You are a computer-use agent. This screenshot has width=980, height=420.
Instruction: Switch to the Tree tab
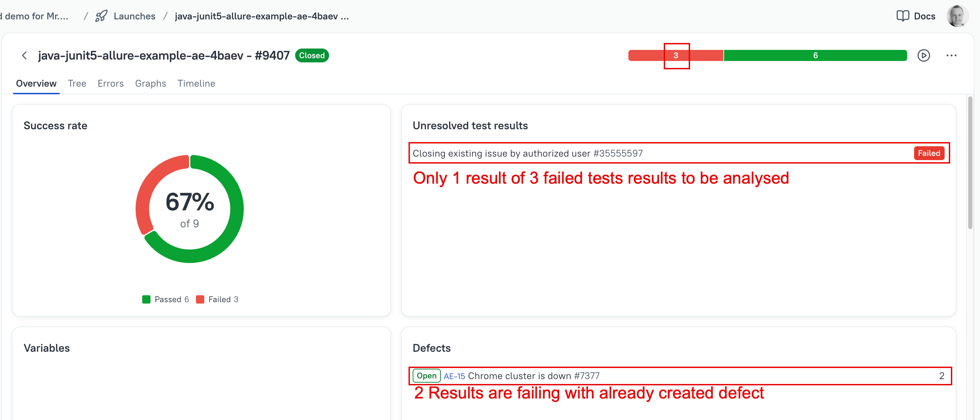click(x=77, y=83)
